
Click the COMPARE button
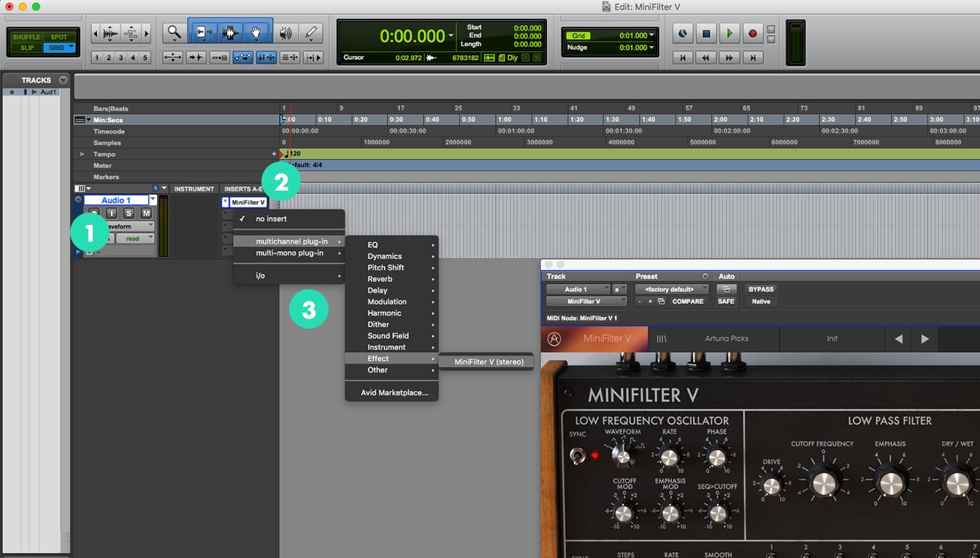pos(688,301)
